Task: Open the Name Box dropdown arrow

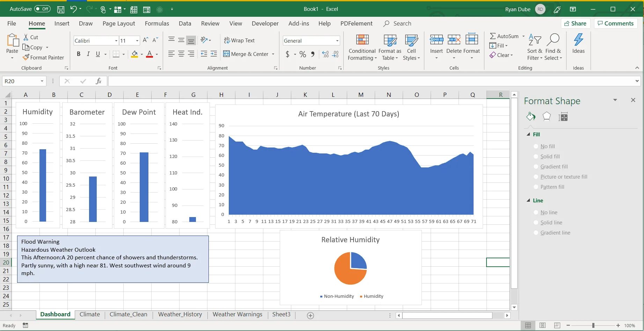Action: (42, 81)
